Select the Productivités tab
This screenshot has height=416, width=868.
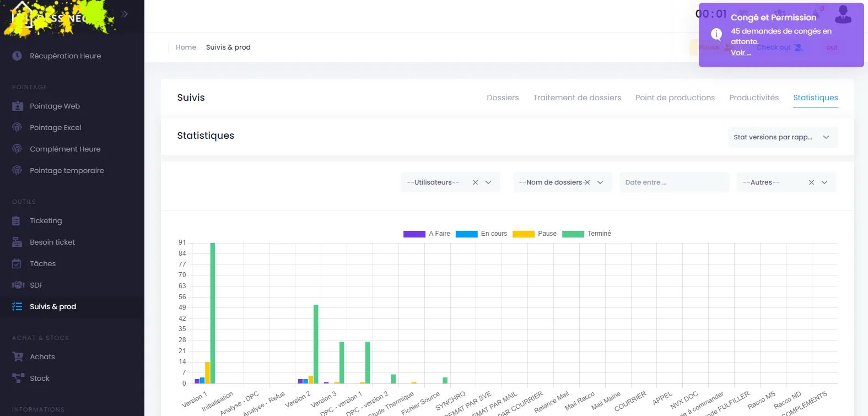coord(754,98)
